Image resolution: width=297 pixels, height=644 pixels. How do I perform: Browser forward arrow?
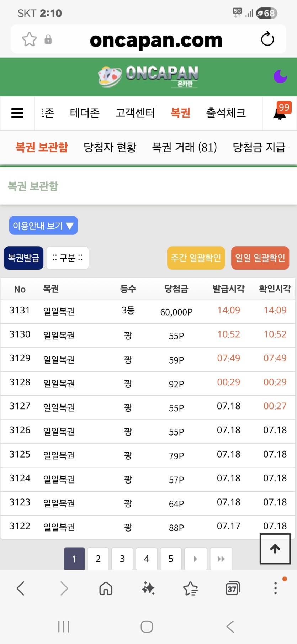[x=64, y=588]
